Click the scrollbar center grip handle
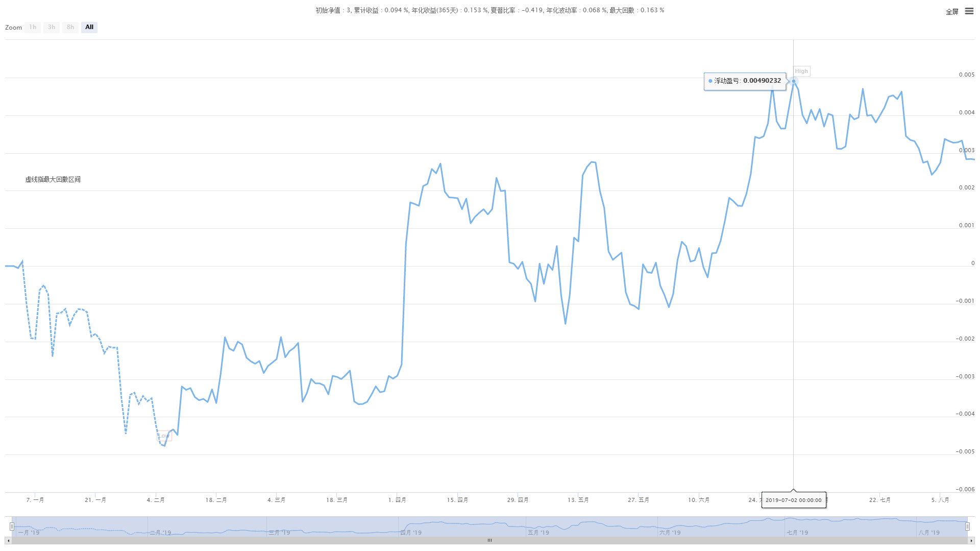The height and width of the screenshot is (551, 980). 489,540
